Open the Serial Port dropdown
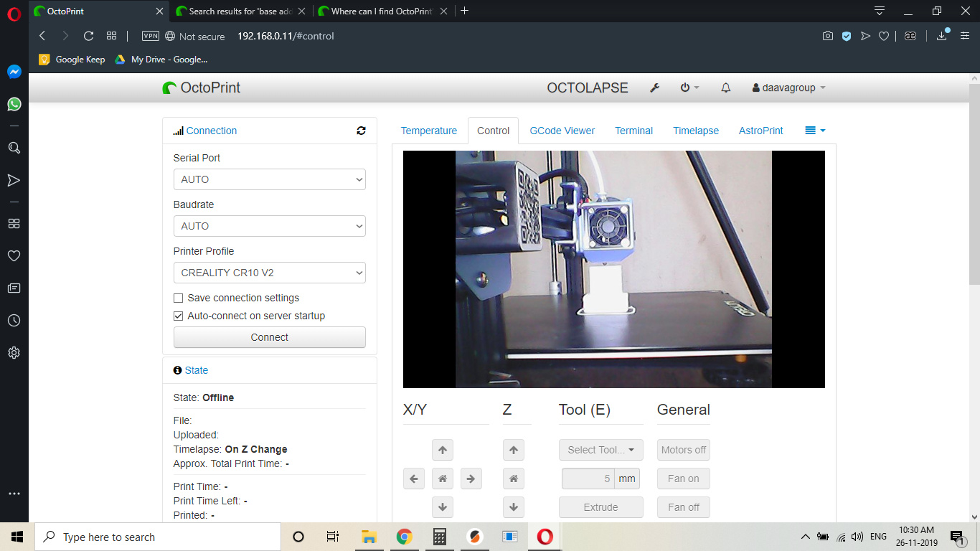The height and width of the screenshot is (551, 980). point(269,179)
